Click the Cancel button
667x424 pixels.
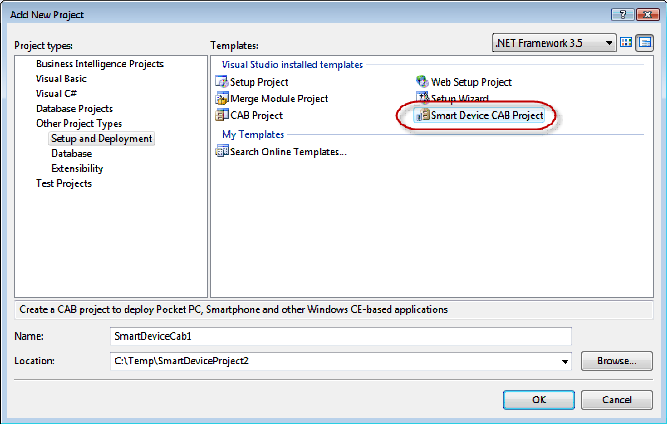(x=616, y=400)
